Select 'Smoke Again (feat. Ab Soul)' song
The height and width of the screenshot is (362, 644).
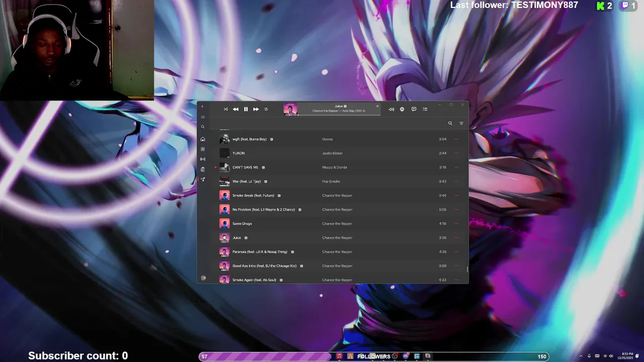pos(254,280)
